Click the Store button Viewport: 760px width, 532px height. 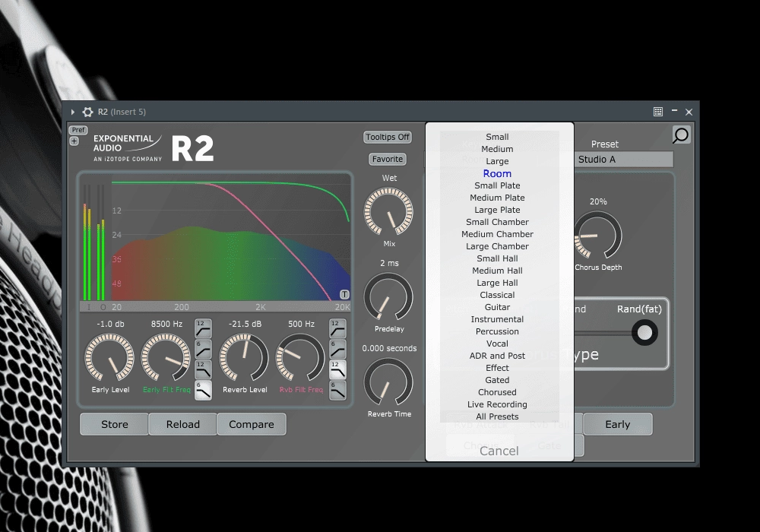point(115,424)
